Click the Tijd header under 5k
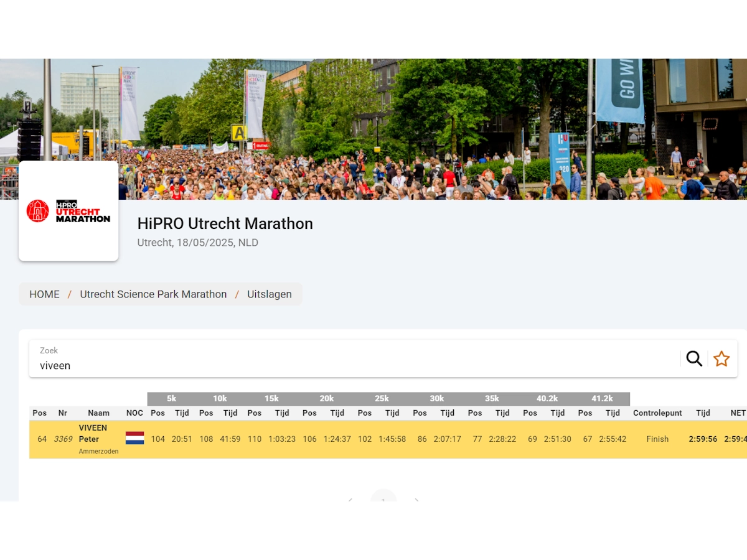This screenshot has height=560, width=747. tap(182, 413)
